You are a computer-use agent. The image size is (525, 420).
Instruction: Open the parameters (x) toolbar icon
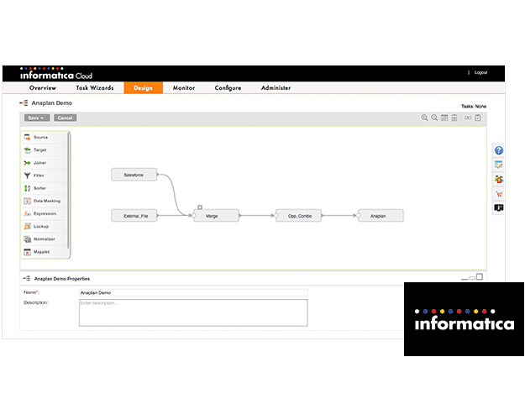click(468, 118)
